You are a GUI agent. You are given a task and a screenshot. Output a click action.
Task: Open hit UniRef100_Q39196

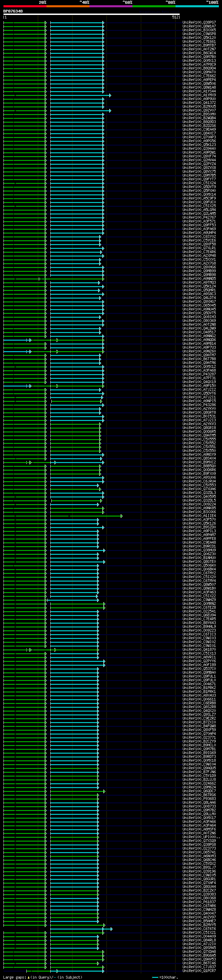click(199, 872)
